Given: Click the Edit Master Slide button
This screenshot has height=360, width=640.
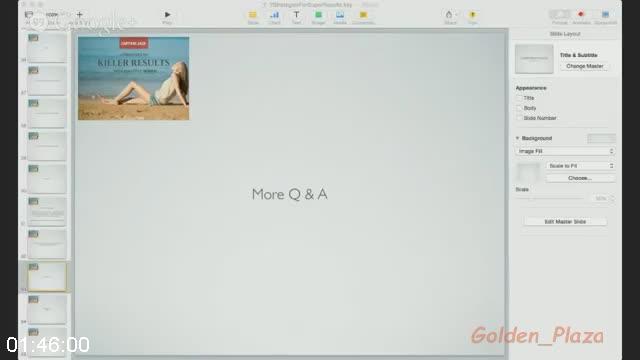Looking at the screenshot, I should [565, 222].
